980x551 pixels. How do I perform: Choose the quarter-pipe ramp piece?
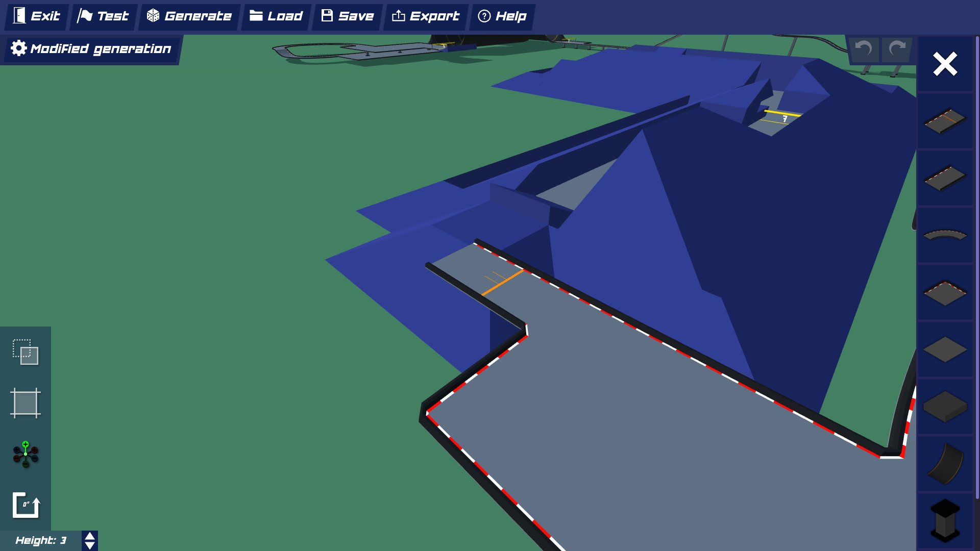pos(945,464)
